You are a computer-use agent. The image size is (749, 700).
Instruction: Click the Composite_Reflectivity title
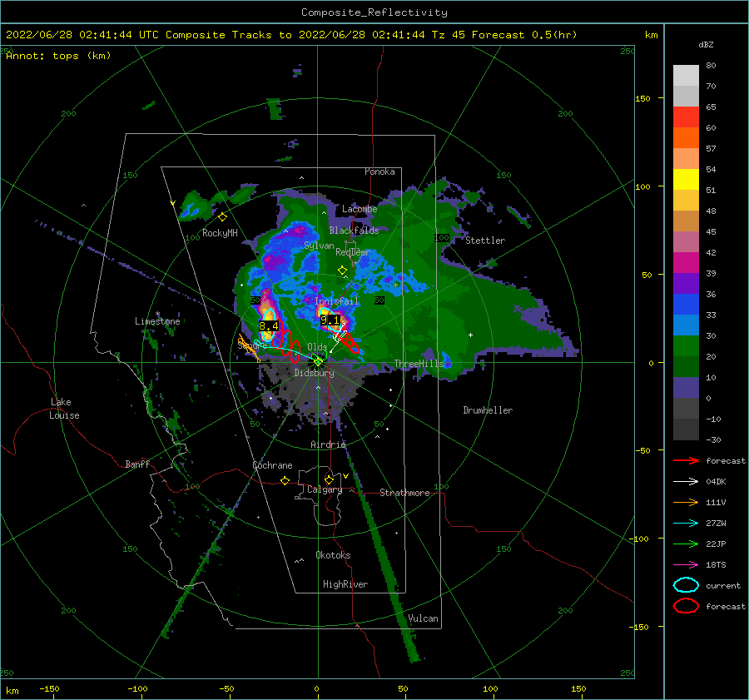tap(374, 12)
